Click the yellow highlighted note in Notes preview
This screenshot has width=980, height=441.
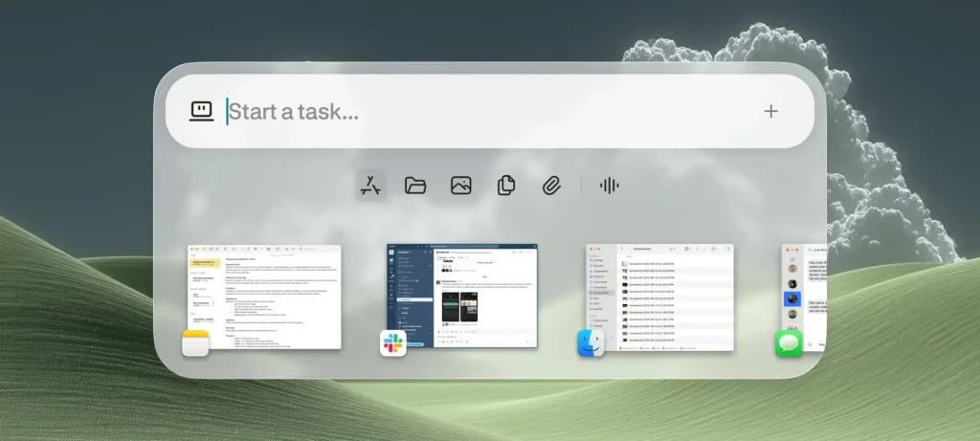tap(203, 261)
